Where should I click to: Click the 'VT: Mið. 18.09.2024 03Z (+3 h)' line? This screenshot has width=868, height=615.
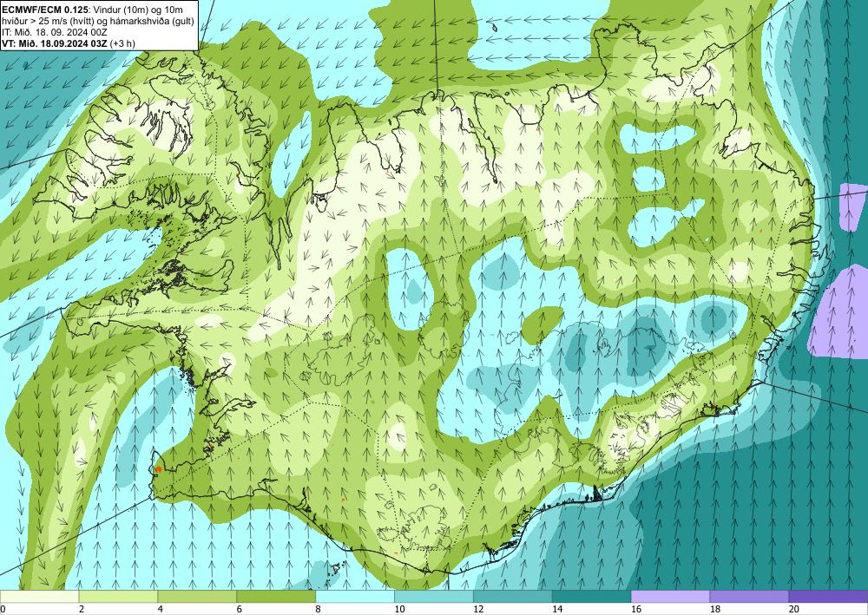tap(68, 43)
